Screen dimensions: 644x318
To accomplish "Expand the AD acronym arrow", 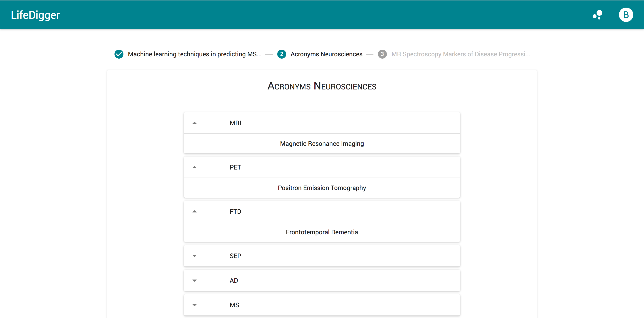I will point(195,280).
